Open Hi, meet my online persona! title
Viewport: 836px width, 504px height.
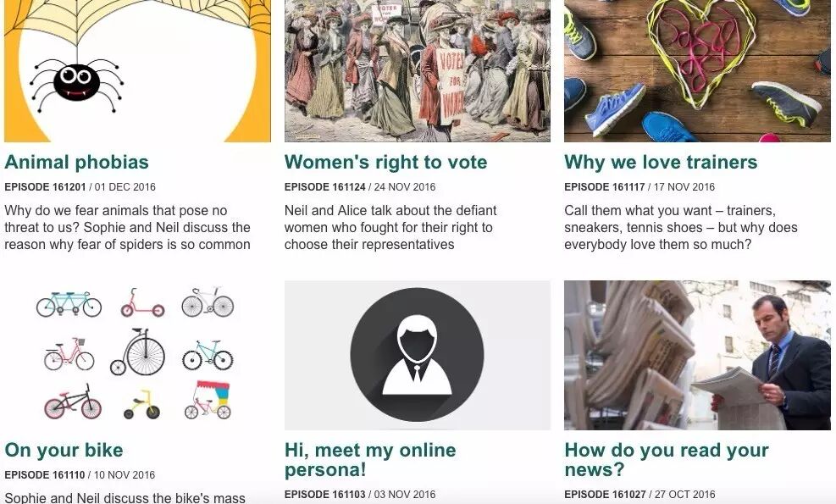(370, 460)
